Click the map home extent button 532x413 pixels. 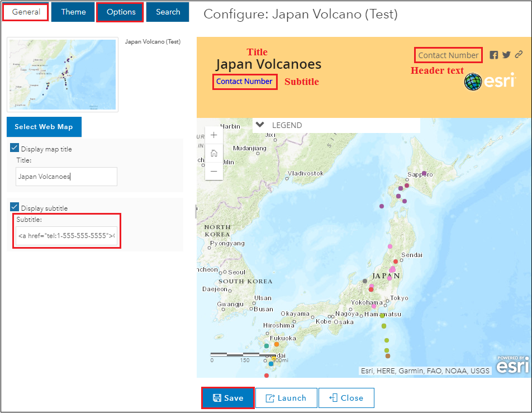[214, 153]
